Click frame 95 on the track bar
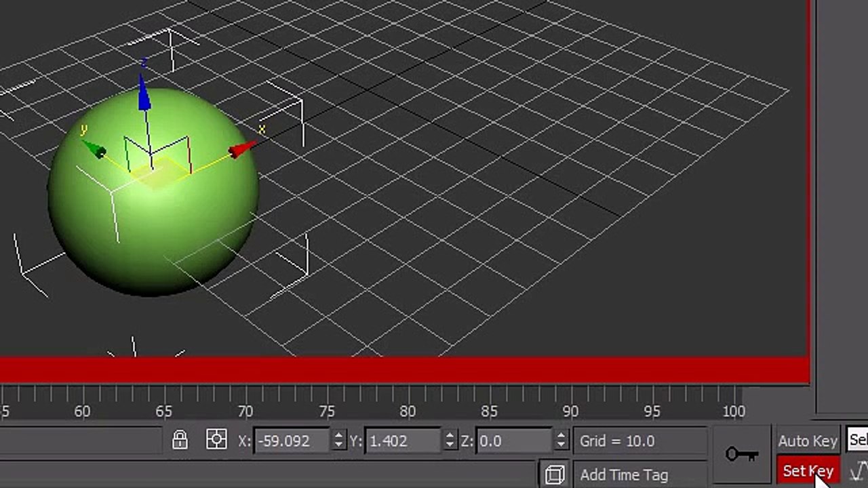 pos(652,411)
